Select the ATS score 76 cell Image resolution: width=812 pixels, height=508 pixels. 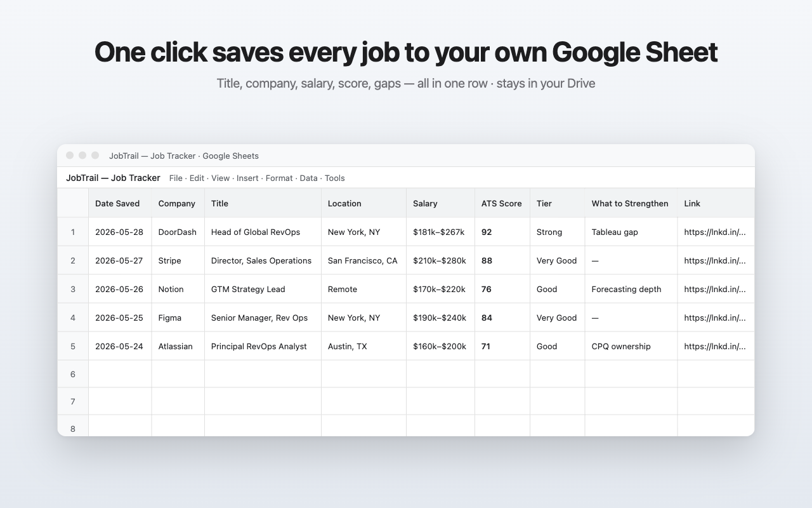[502, 289]
